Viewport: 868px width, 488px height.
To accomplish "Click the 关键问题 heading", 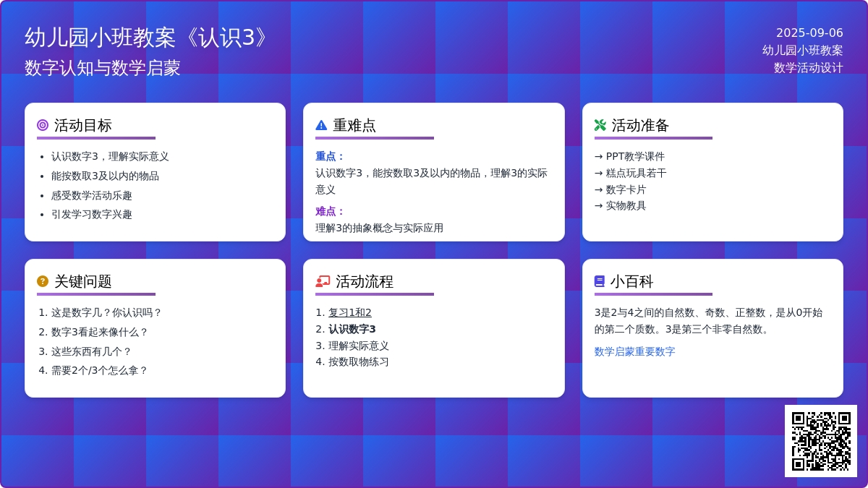I will [83, 281].
